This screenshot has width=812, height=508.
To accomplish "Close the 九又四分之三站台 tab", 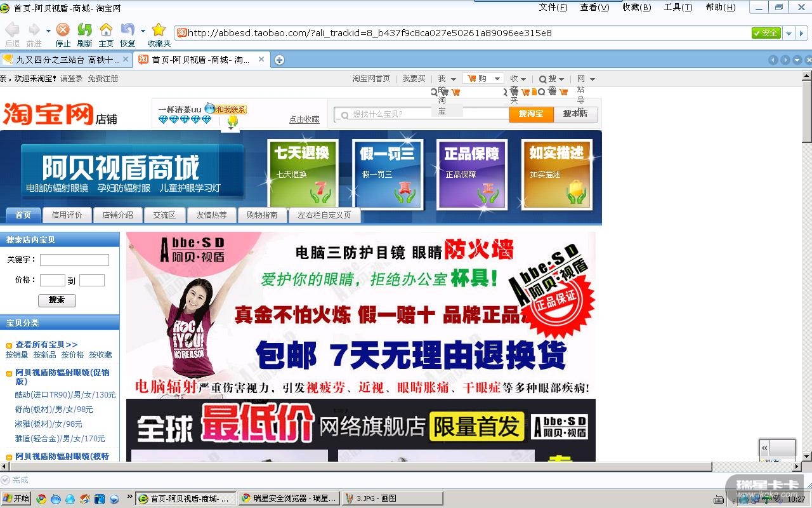I will point(126,59).
